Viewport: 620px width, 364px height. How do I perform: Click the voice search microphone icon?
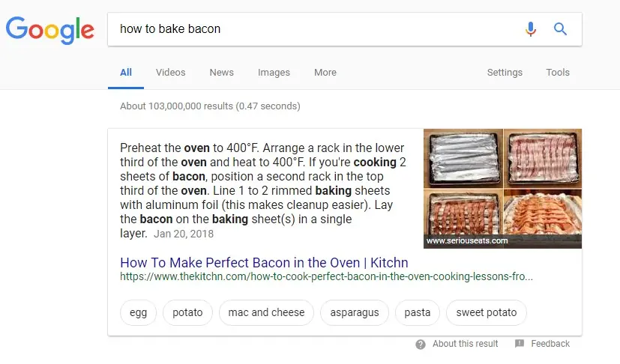(531, 29)
